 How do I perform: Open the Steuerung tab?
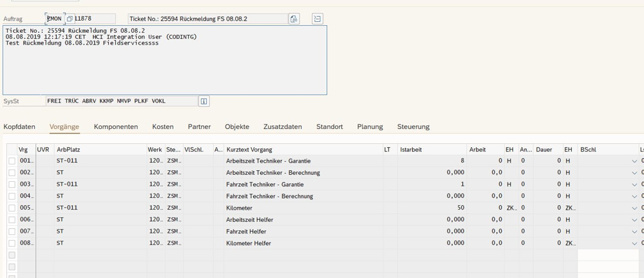click(x=413, y=126)
